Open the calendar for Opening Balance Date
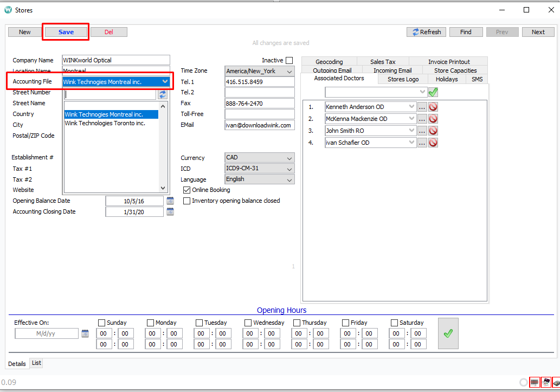The image size is (560, 392). click(x=170, y=200)
